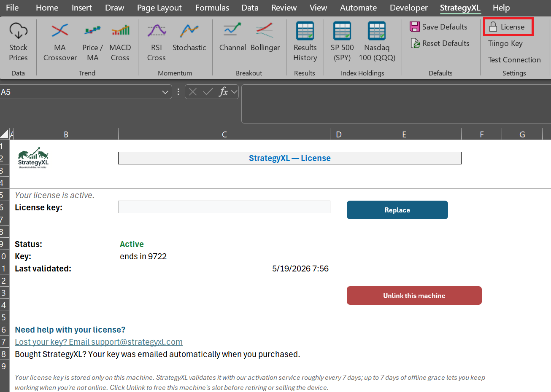Screen dimensions: 551x392
Task: Select the StrategyXL — License title cell
Action: [x=289, y=158]
